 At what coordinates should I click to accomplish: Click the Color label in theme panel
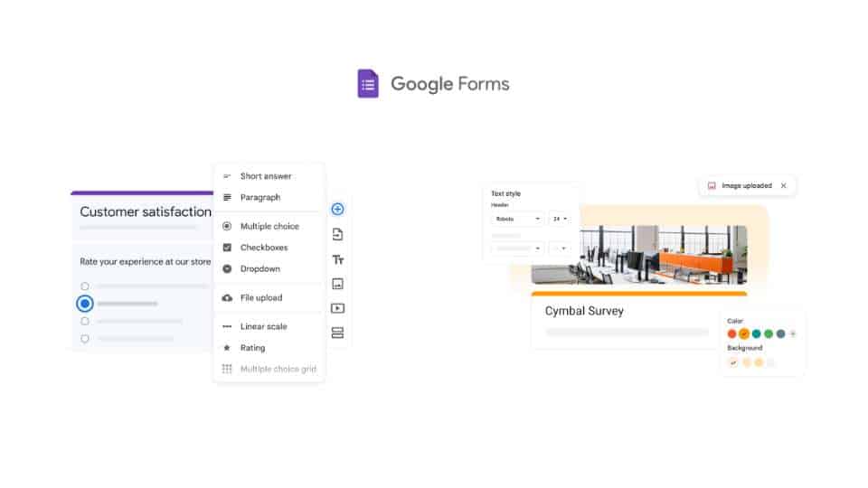click(x=735, y=321)
